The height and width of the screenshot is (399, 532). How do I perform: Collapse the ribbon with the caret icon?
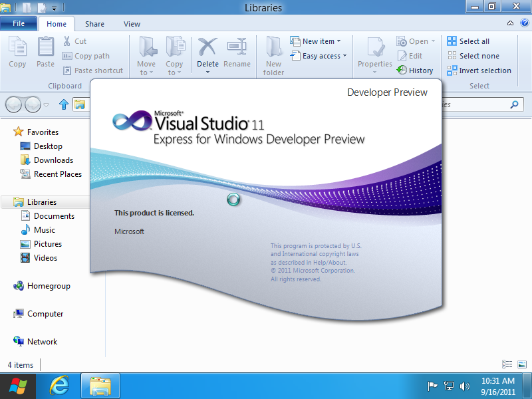click(x=510, y=23)
